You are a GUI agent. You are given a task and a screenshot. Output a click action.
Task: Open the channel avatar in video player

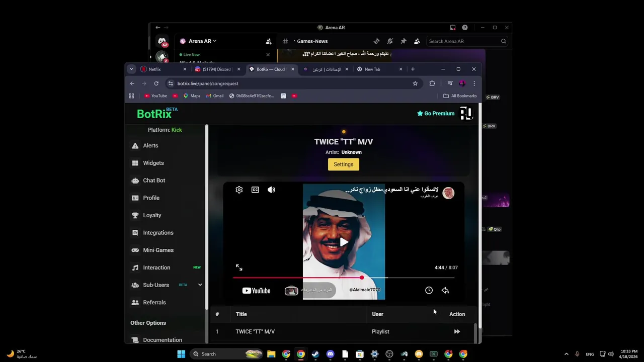(x=448, y=193)
